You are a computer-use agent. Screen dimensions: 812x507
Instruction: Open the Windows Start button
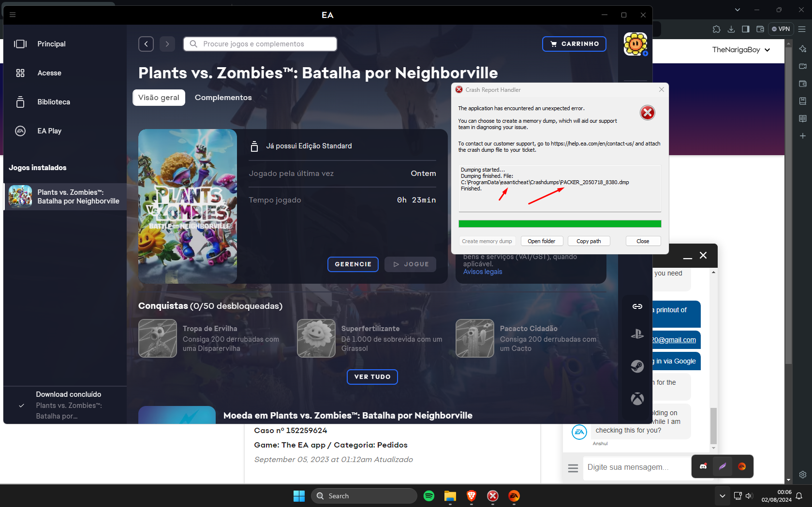coord(299,496)
